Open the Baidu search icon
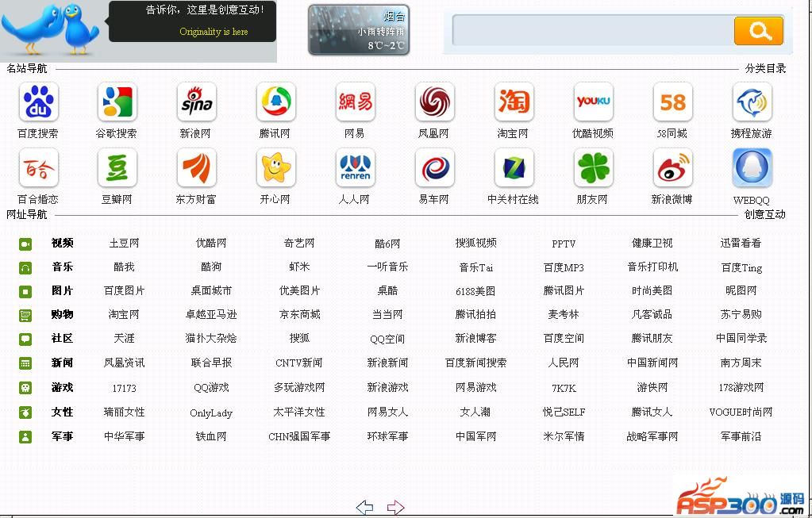This screenshot has height=518, width=812. [38, 102]
